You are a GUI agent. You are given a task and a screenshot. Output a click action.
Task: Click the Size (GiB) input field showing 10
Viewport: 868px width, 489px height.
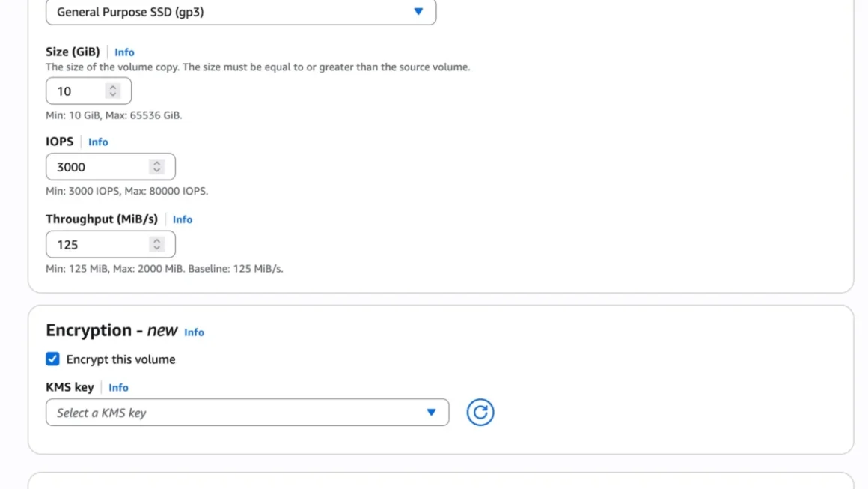point(88,91)
